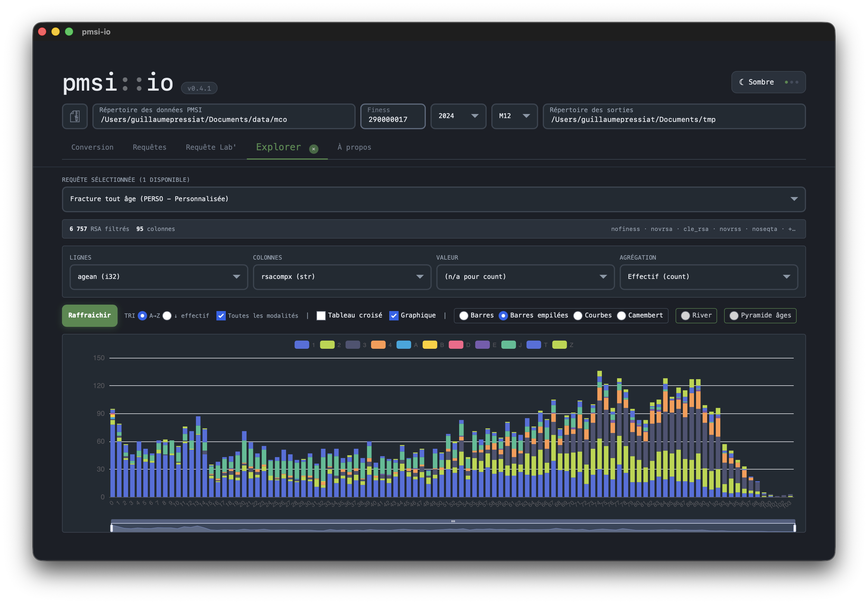The width and height of the screenshot is (868, 604).
Task: Click the Répertoire des sorties field
Action: pyautogui.click(x=674, y=116)
